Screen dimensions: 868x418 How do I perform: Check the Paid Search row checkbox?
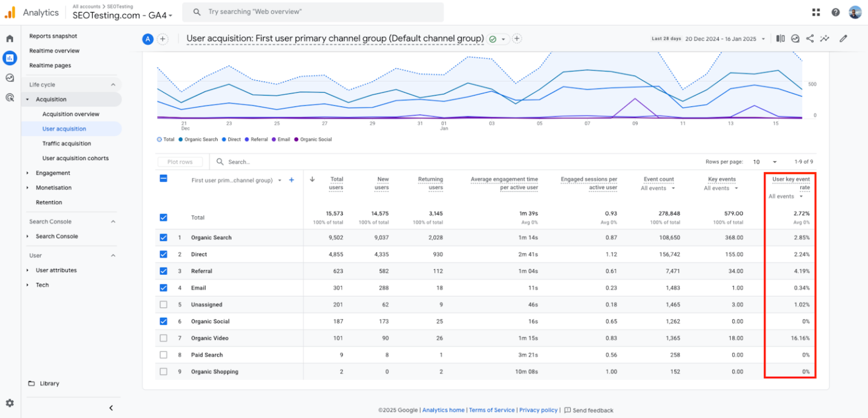pos(163,355)
